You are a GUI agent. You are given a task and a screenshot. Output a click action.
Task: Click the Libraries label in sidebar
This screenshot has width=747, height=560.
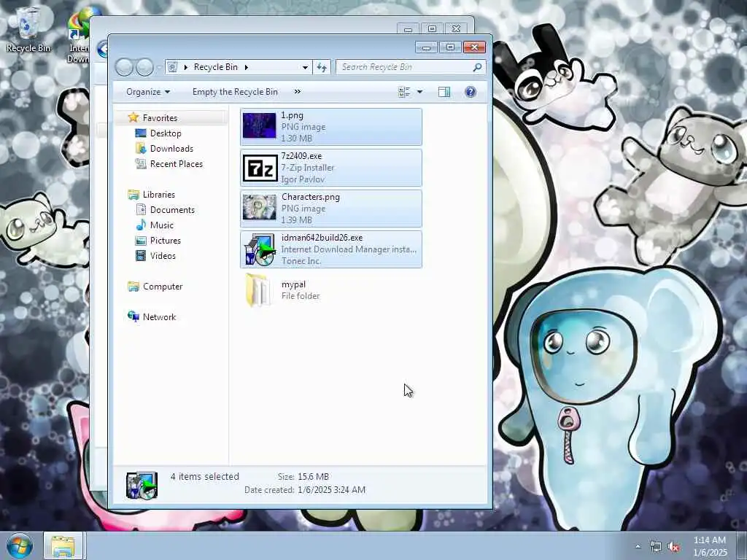point(158,194)
